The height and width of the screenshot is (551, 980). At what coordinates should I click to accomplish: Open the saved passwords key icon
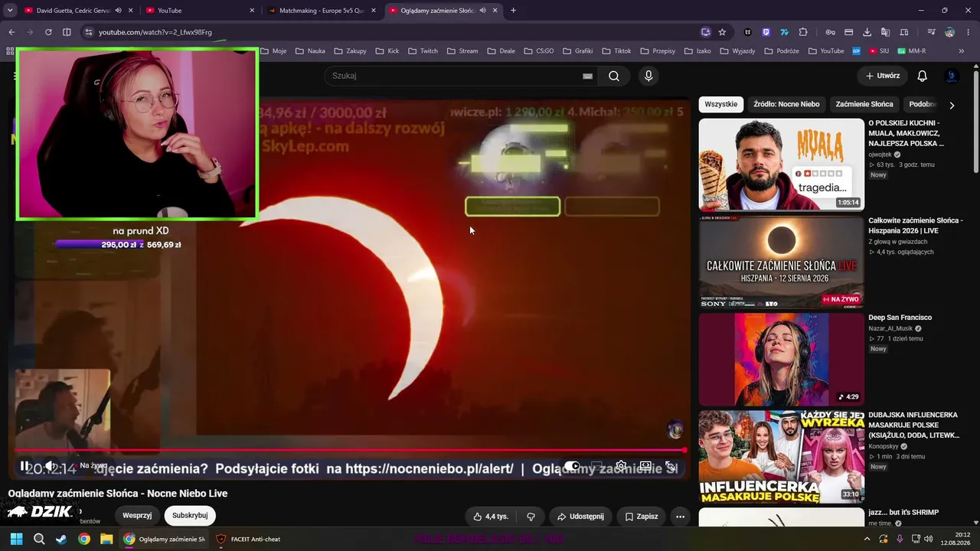click(x=830, y=32)
